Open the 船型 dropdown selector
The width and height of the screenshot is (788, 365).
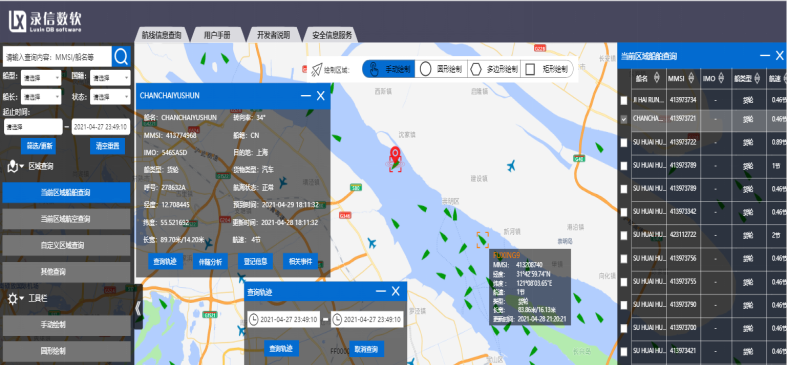[42, 77]
